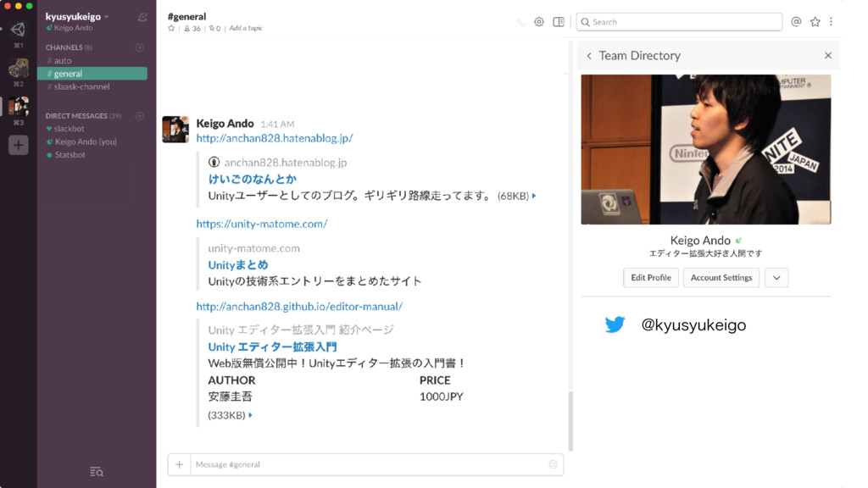
Task: Expand the 333KB editor-manual preview
Action: pyautogui.click(x=250, y=415)
